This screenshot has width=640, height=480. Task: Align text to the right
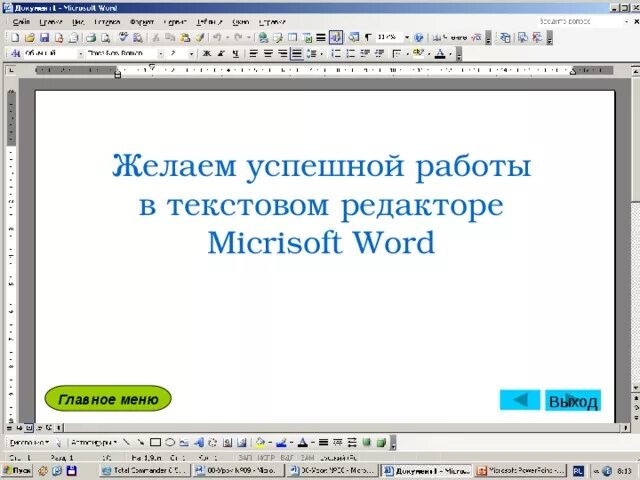[x=282, y=53]
